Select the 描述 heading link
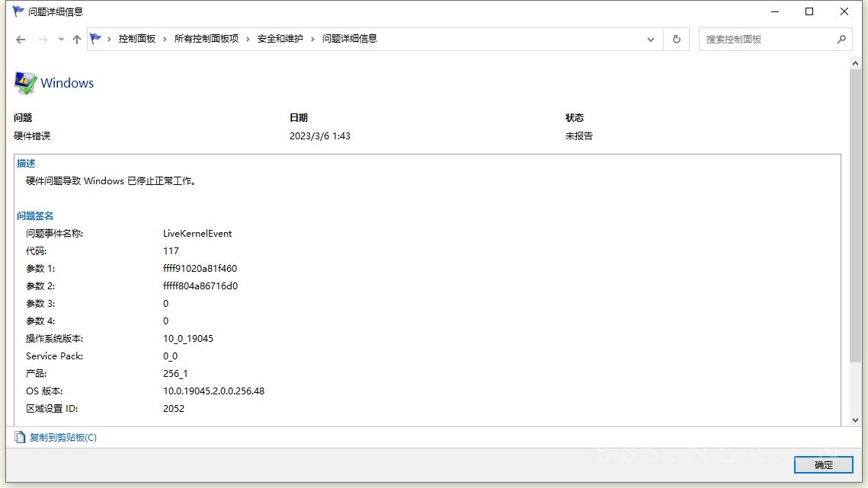Viewport: 868px width, 488px height. (x=25, y=163)
